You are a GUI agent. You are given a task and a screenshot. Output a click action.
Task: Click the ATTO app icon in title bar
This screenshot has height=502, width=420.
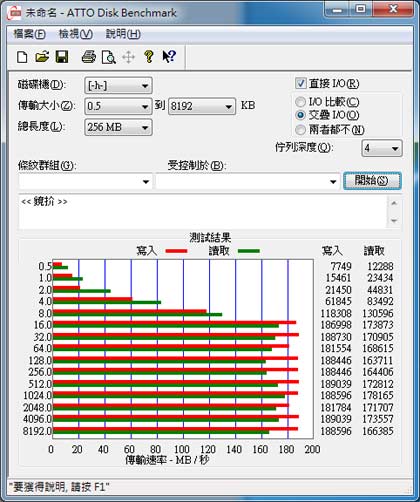pos(15,13)
